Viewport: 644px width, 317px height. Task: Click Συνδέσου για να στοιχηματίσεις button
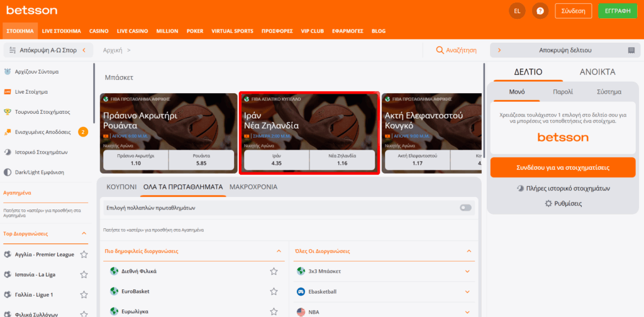[x=563, y=167]
